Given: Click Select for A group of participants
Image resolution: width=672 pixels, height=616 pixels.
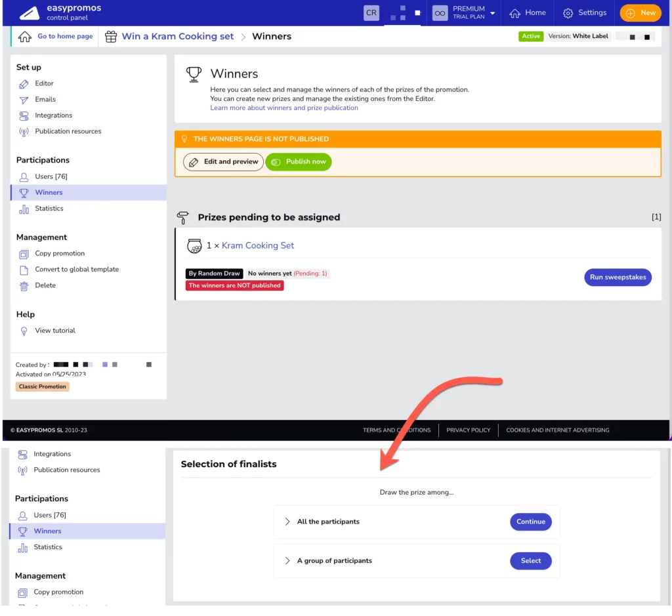Looking at the screenshot, I should coord(530,560).
